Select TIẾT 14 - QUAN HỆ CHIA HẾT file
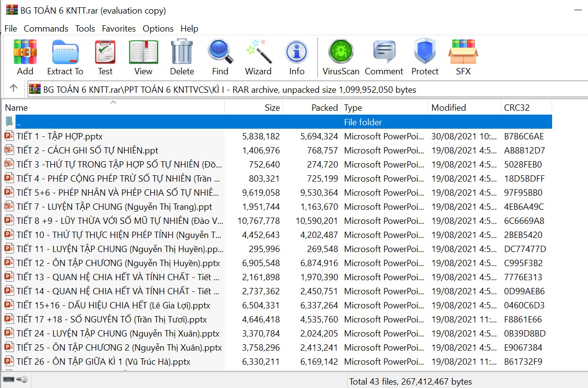 277,291
